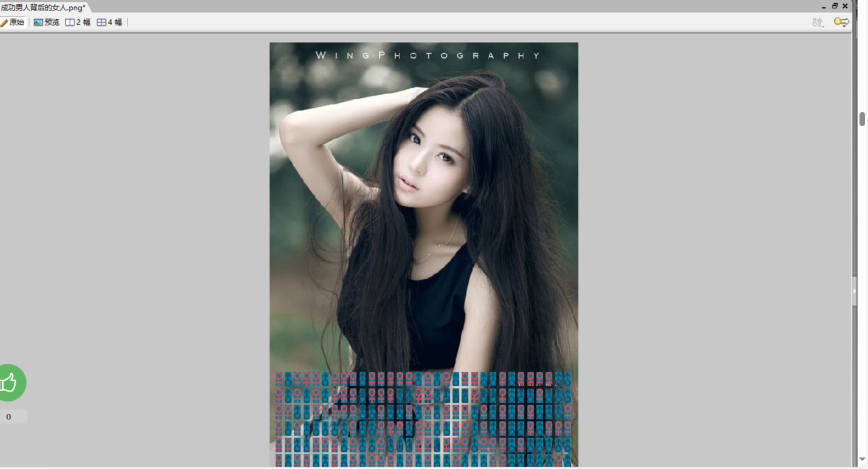Open the file management up/down arrows menu
Image resolution: width=868 pixels, height=469 pixels.
[818, 22]
